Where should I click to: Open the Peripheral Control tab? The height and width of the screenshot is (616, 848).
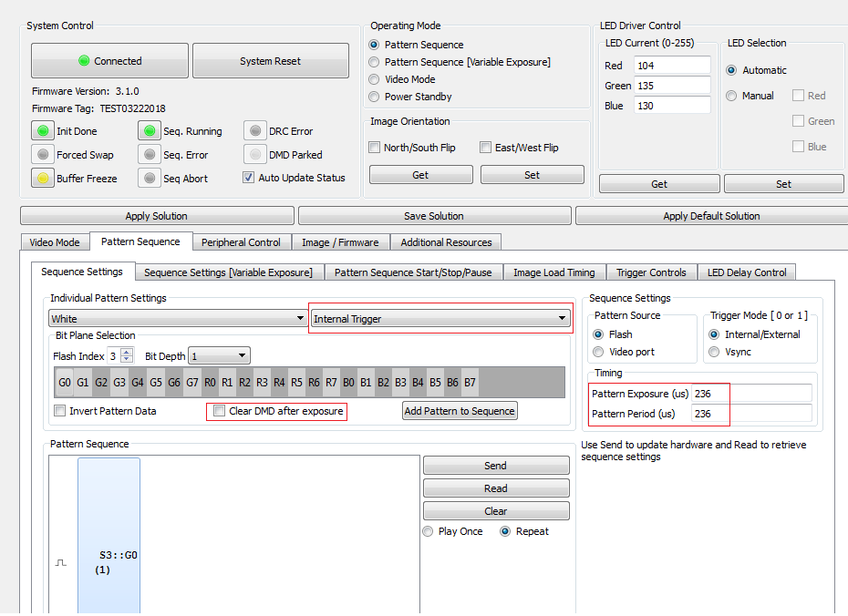(x=242, y=242)
